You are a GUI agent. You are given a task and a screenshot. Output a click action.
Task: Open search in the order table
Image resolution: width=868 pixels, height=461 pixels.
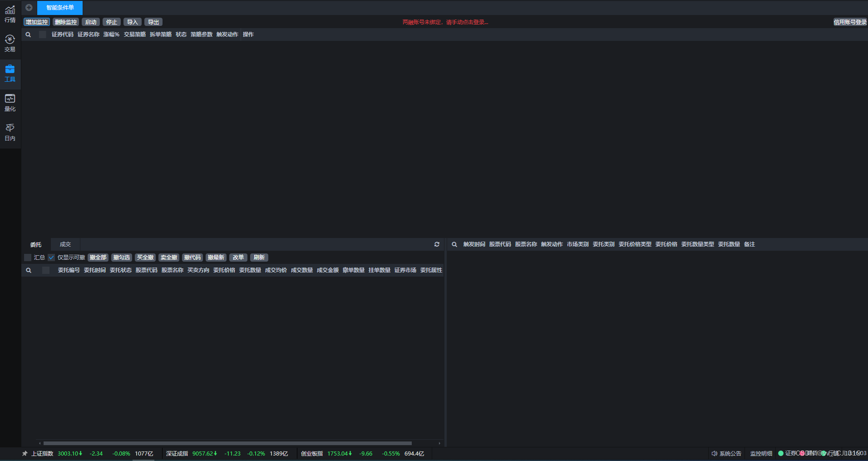29,270
